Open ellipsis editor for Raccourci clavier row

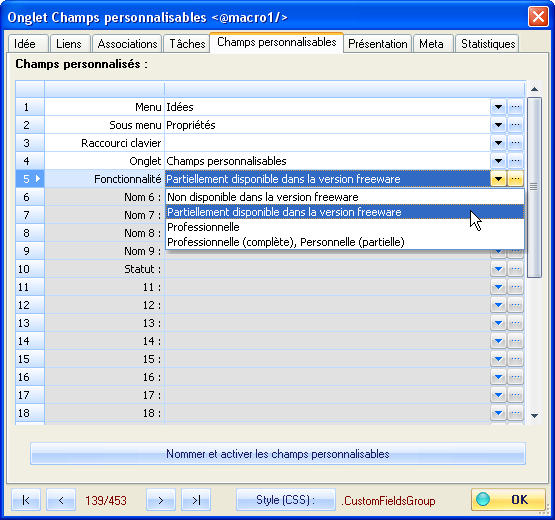pyautogui.click(x=515, y=143)
